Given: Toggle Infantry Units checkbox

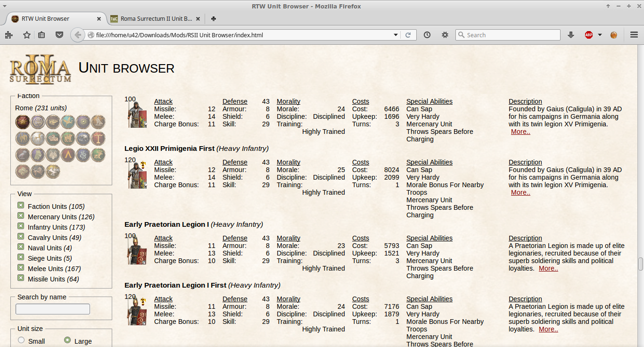Looking at the screenshot, I should (21, 226).
